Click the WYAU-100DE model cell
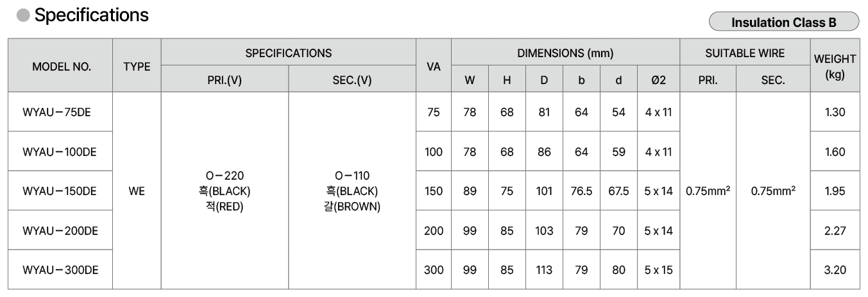 [59, 152]
